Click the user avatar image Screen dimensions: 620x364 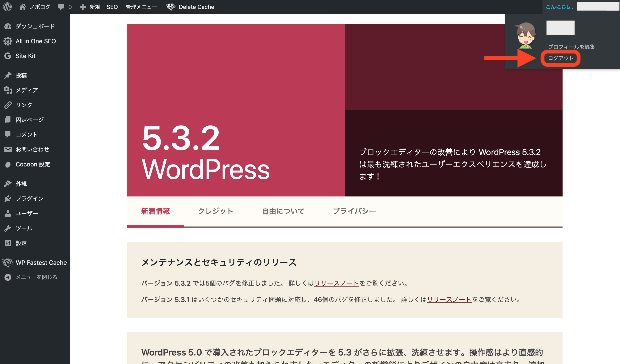pos(526,35)
